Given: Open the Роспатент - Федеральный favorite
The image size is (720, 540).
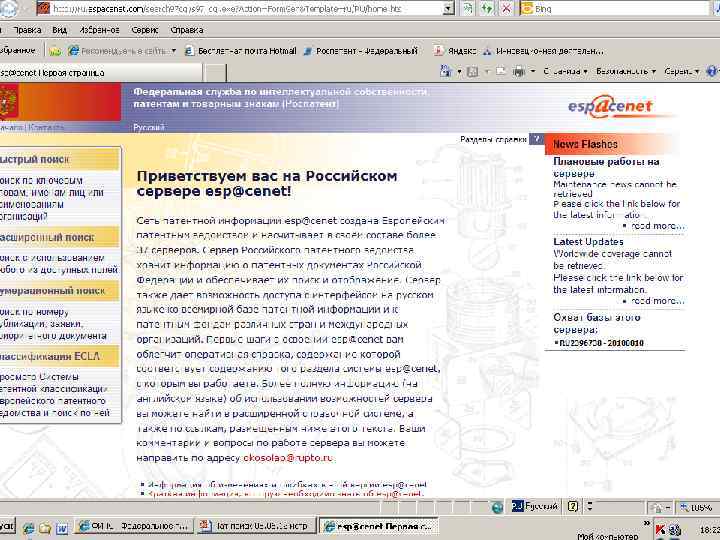Looking at the screenshot, I should pos(361,51).
